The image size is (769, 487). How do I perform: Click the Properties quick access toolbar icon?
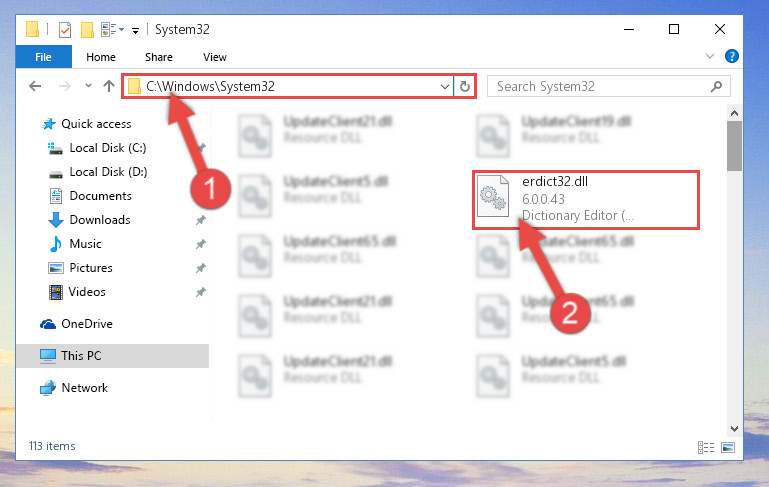coord(65,30)
